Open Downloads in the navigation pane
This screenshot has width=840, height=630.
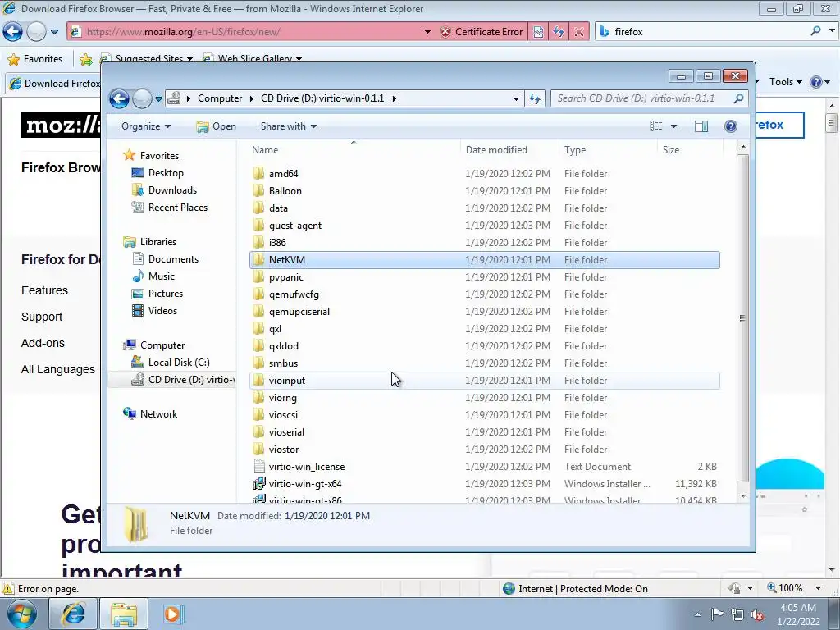[x=172, y=190]
